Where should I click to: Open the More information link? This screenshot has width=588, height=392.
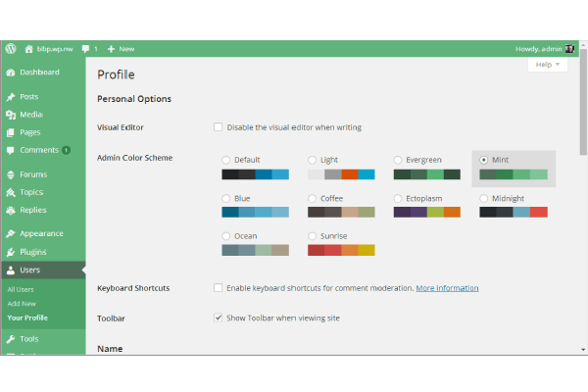447,288
